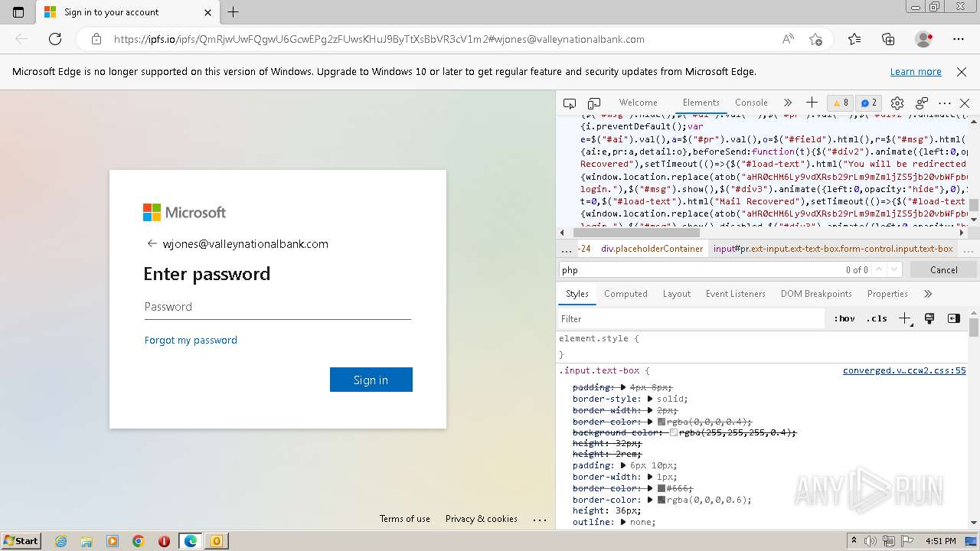
Task: Open the DOM Breakpoints tab
Action: (816, 294)
